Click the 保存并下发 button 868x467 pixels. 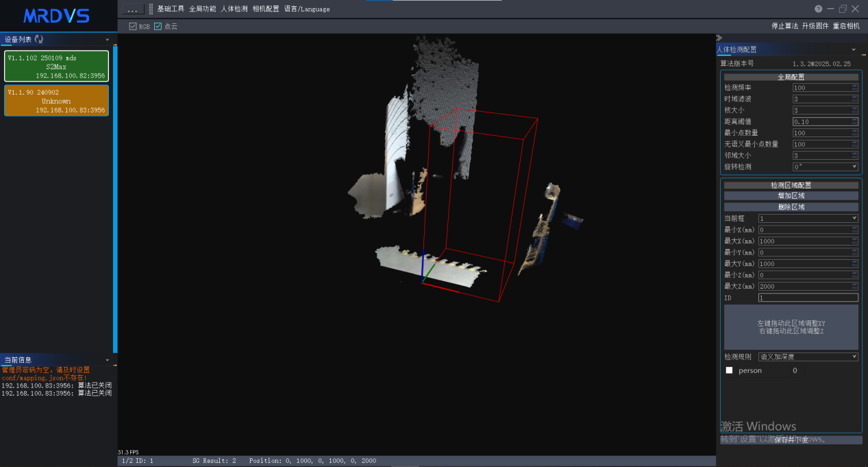(791, 440)
